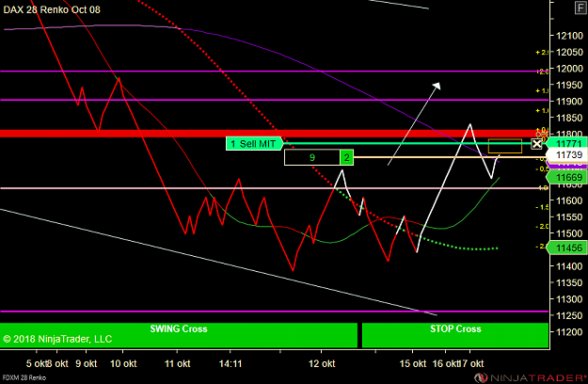Image resolution: width=588 pixels, height=384 pixels.
Task: Click the 11200 price axis label
Action: 569,332
